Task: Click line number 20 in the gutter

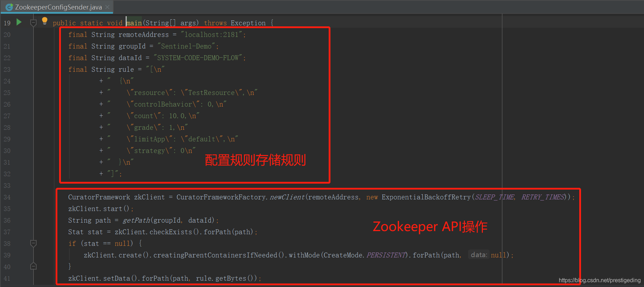Action: [7, 34]
